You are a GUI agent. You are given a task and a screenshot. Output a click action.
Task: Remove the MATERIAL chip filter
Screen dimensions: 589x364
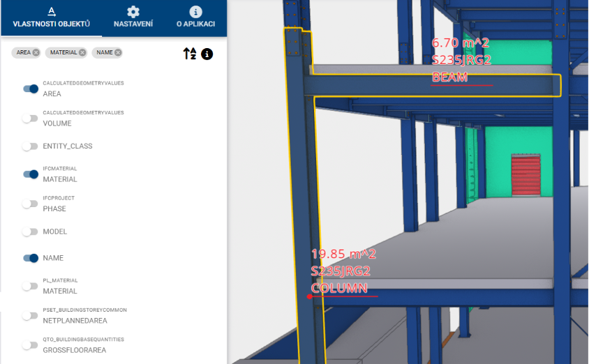pos(82,52)
